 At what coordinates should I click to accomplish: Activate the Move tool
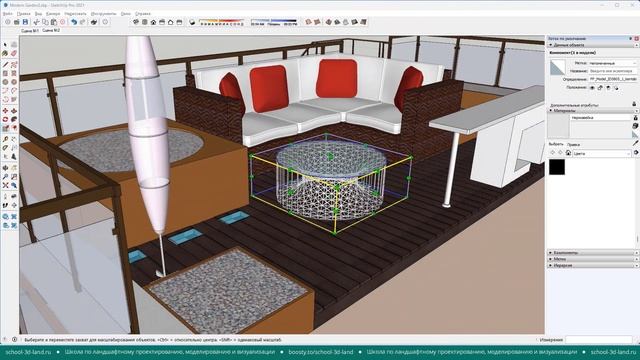tap(5, 111)
